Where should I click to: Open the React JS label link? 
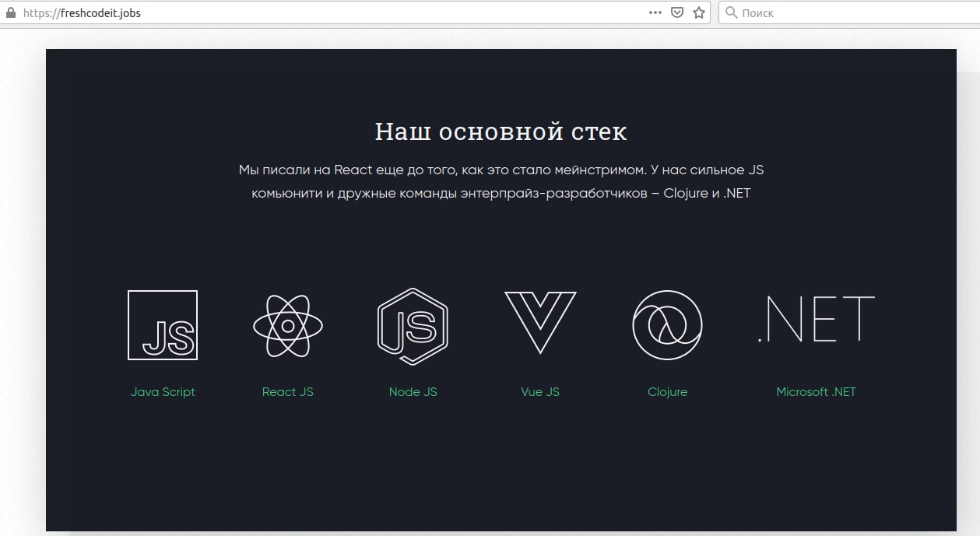click(288, 392)
